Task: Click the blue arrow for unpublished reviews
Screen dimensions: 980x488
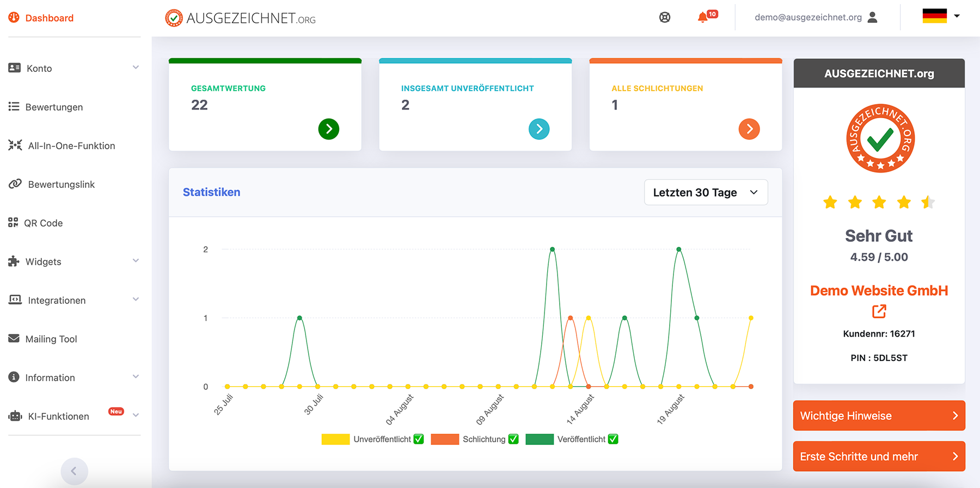Action: 538,129
